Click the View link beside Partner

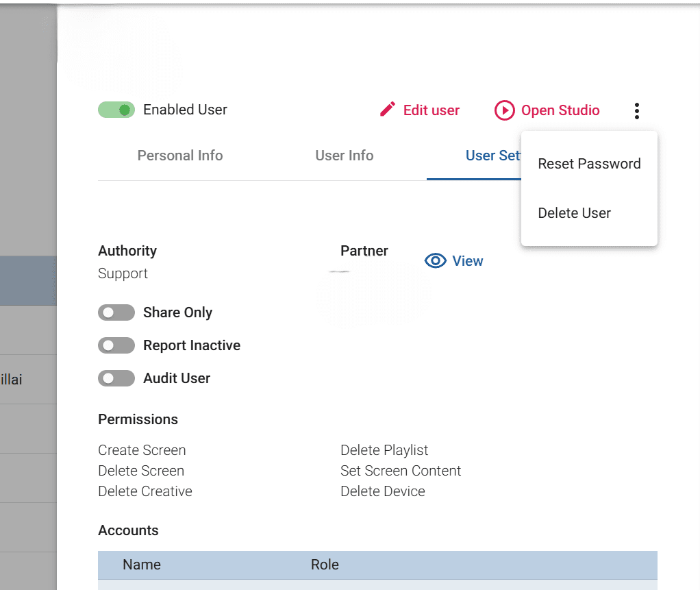click(x=467, y=261)
